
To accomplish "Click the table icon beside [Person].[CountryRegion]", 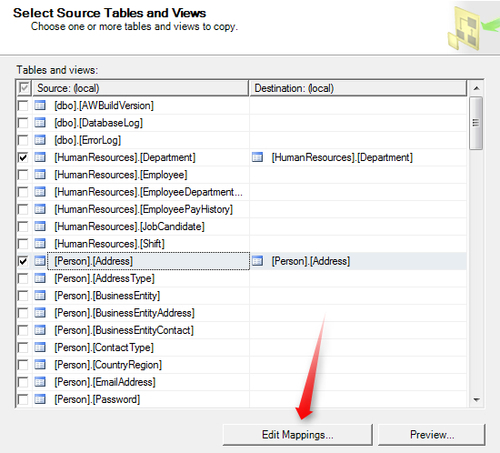I will (x=40, y=365).
